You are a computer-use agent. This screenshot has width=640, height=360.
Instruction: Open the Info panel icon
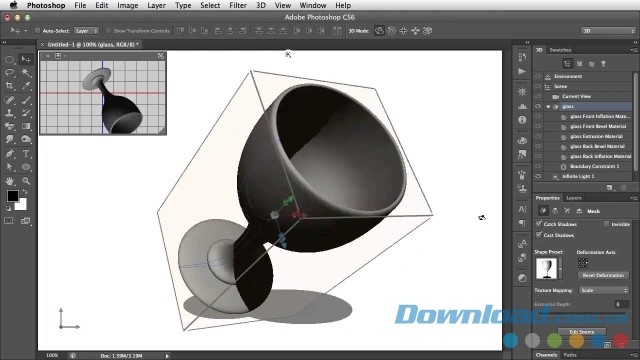tap(522, 120)
